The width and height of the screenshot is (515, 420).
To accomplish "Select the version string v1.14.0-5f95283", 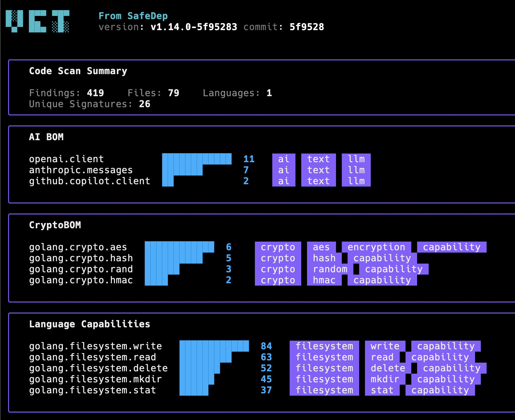I will click(x=194, y=27).
